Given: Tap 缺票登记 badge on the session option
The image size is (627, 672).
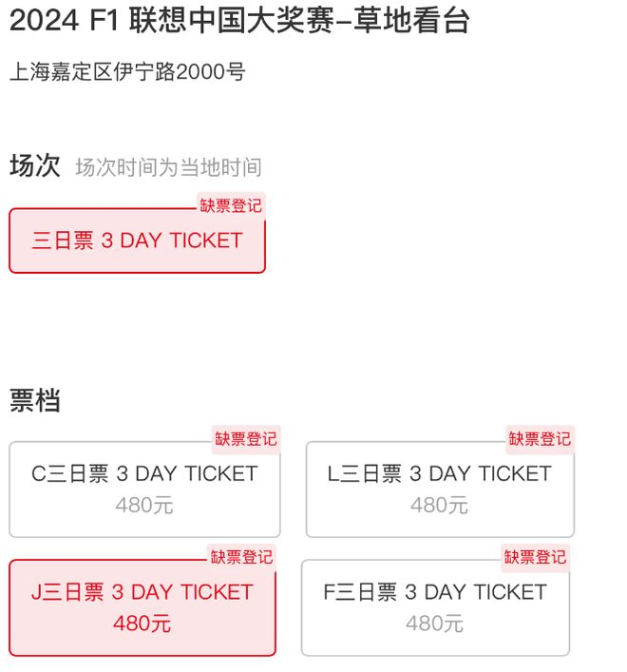Looking at the screenshot, I should tap(230, 205).
